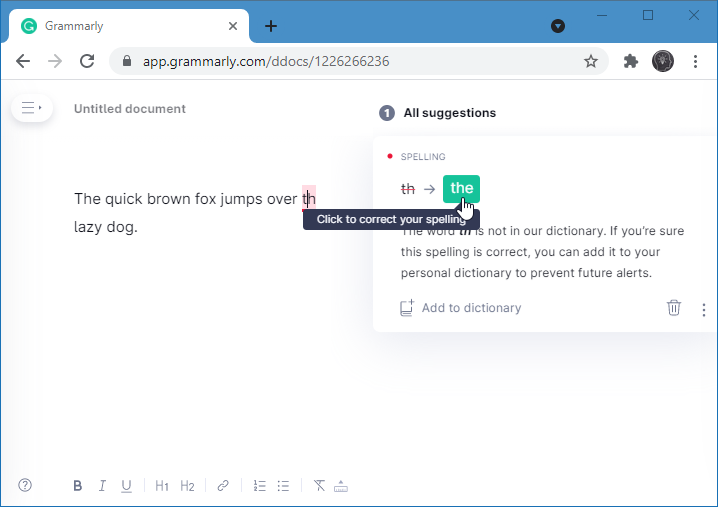Viewport: 718px width, 507px height.
Task: Bookmark this page with the star
Action: pos(591,61)
